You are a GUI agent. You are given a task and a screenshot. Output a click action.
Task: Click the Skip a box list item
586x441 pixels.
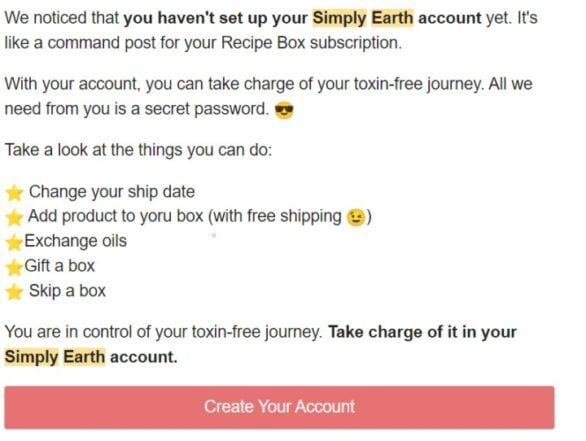tap(67, 291)
